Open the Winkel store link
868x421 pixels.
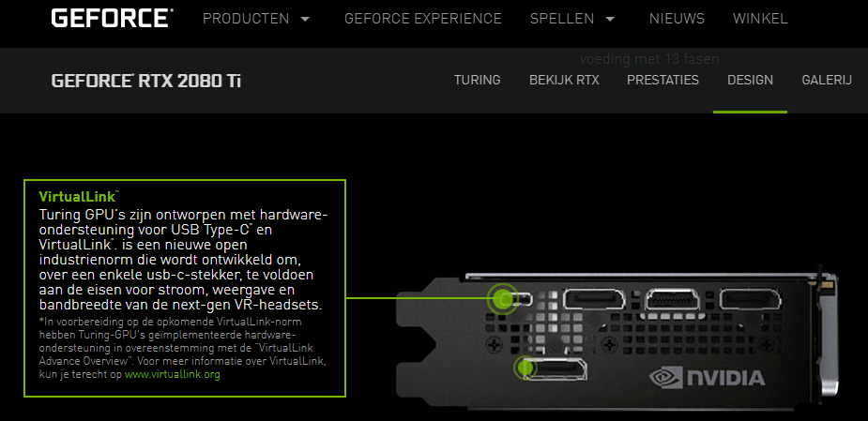761,19
